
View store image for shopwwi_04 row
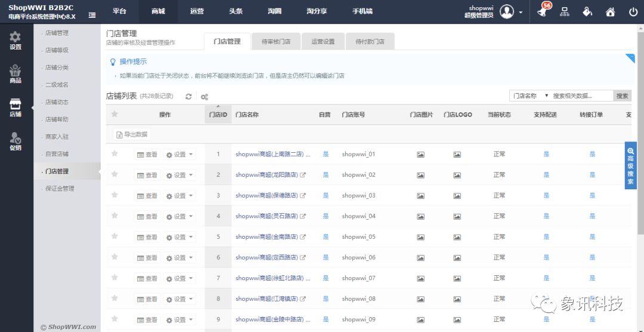tap(420, 216)
